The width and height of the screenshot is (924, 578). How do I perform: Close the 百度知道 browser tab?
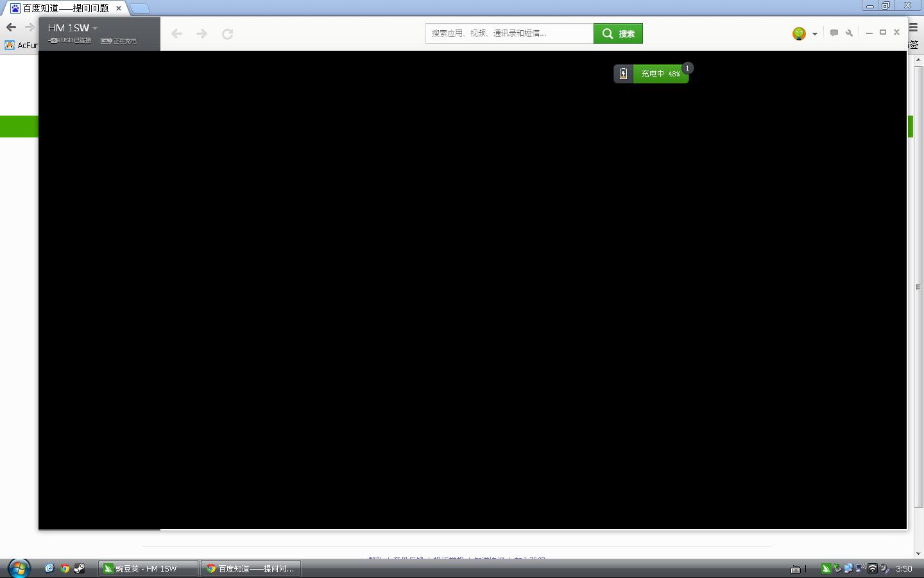click(x=119, y=8)
